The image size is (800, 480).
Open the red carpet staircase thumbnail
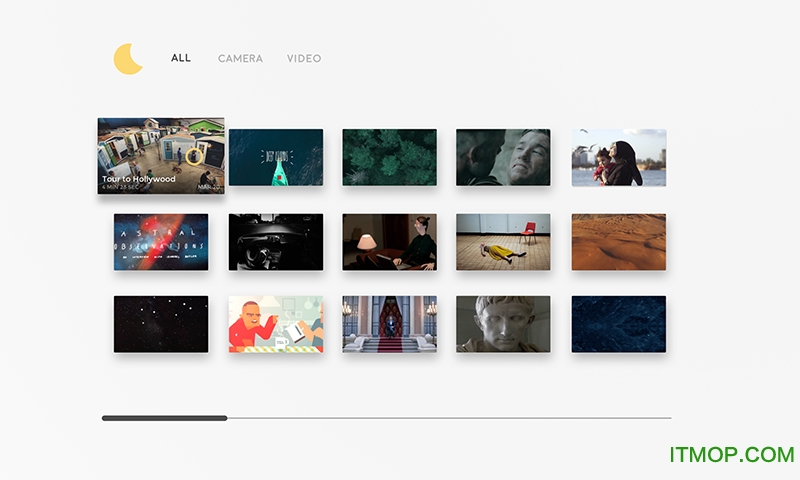[x=389, y=323]
